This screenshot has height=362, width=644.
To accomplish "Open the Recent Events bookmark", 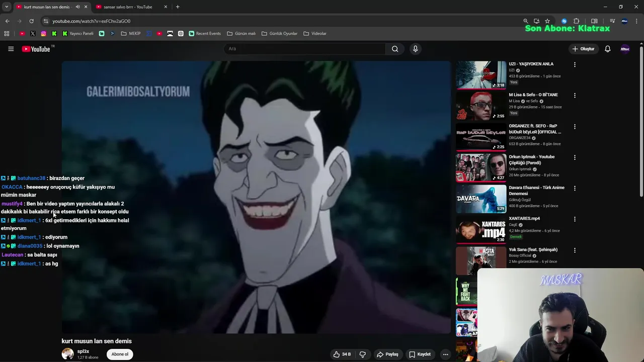I will click(x=205, y=34).
